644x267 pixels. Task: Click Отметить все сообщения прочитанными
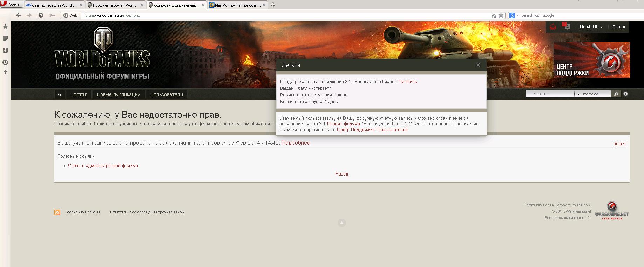point(147,212)
